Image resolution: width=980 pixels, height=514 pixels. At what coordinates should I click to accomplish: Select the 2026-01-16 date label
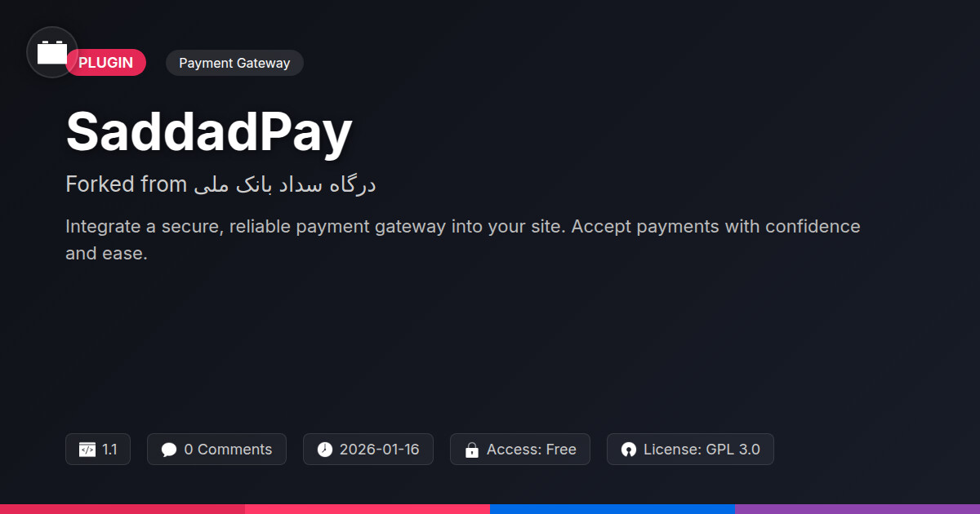(379, 450)
